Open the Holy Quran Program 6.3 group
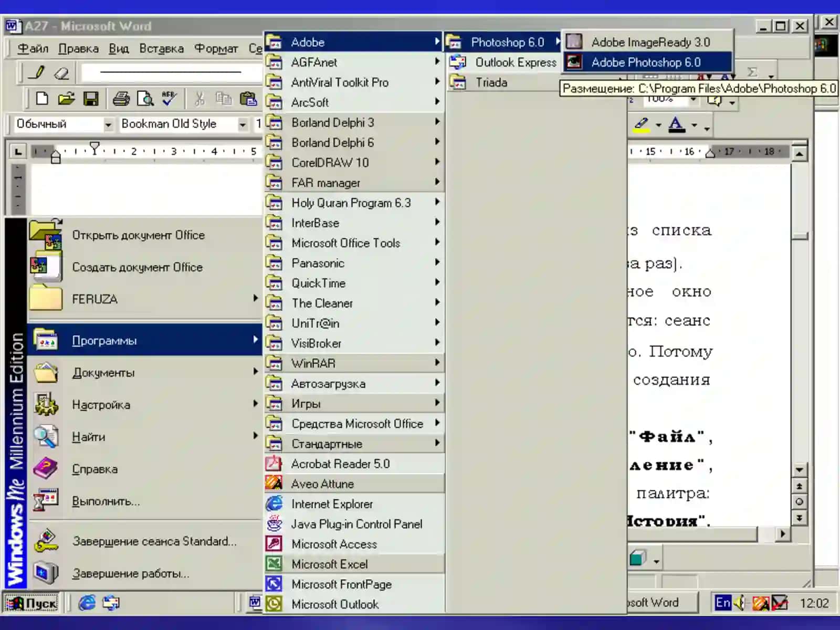Screen dimensions: 840x630 pyautogui.click(x=354, y=203)
